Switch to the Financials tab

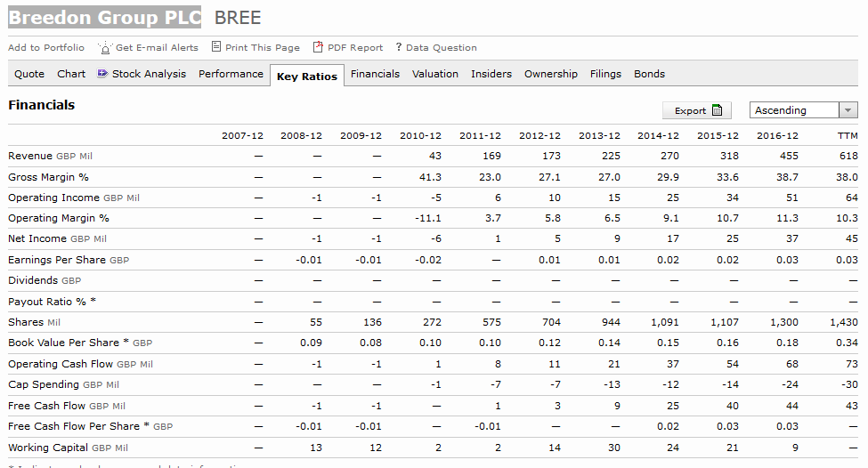[375, 74]
